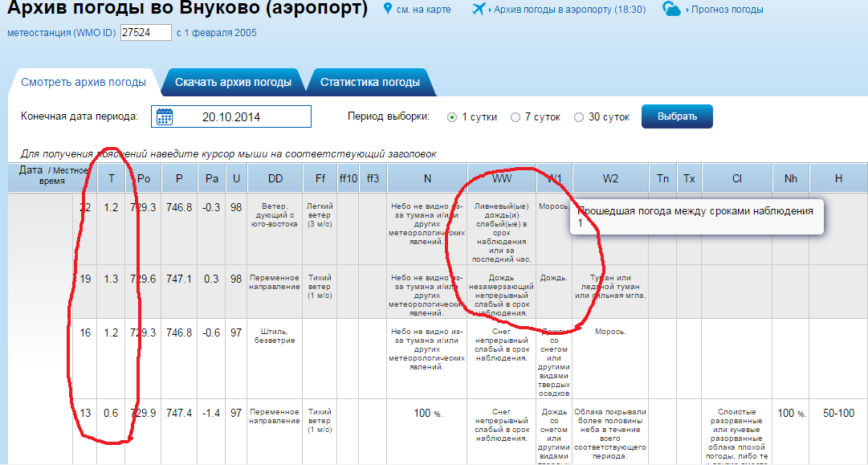Click the Pa column header
Image resolution: width=868 pixels, height=465 pixels.
211,178
